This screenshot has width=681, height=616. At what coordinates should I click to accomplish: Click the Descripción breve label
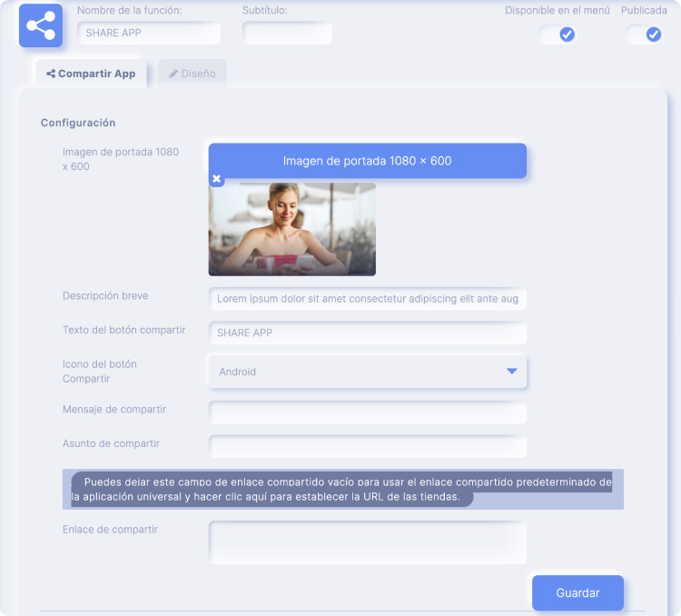105,295
